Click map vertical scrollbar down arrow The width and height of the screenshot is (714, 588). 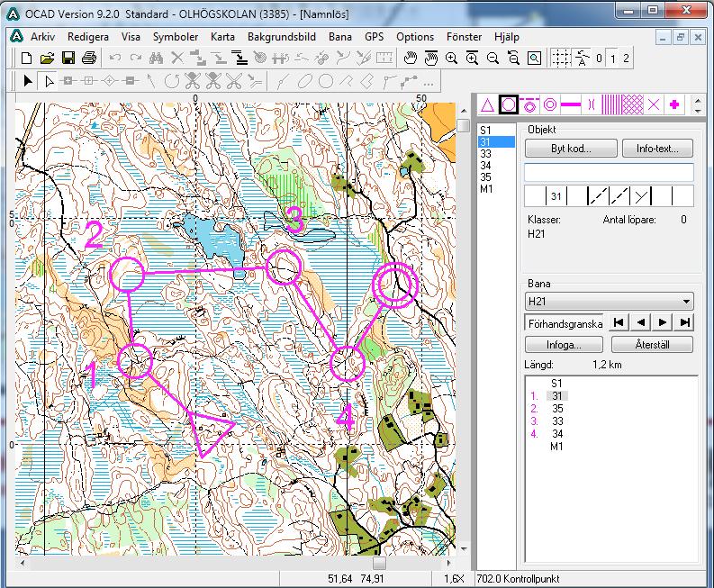(x=464, y=550)
